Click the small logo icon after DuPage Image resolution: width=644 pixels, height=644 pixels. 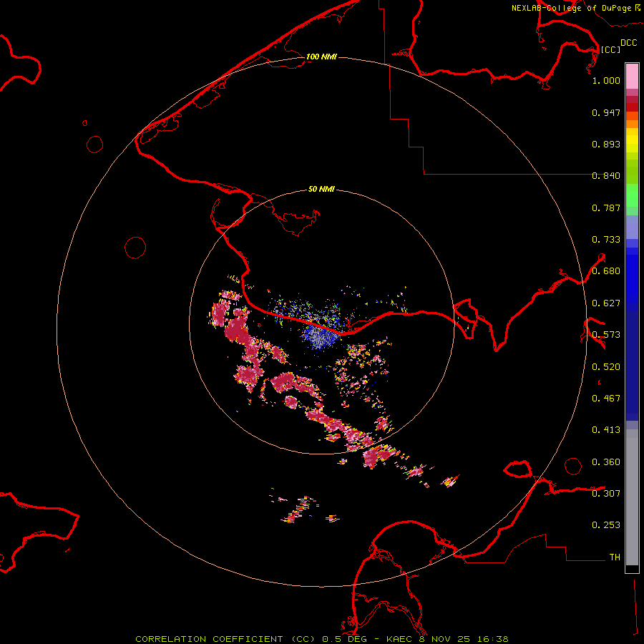click(x=637, y=7)
